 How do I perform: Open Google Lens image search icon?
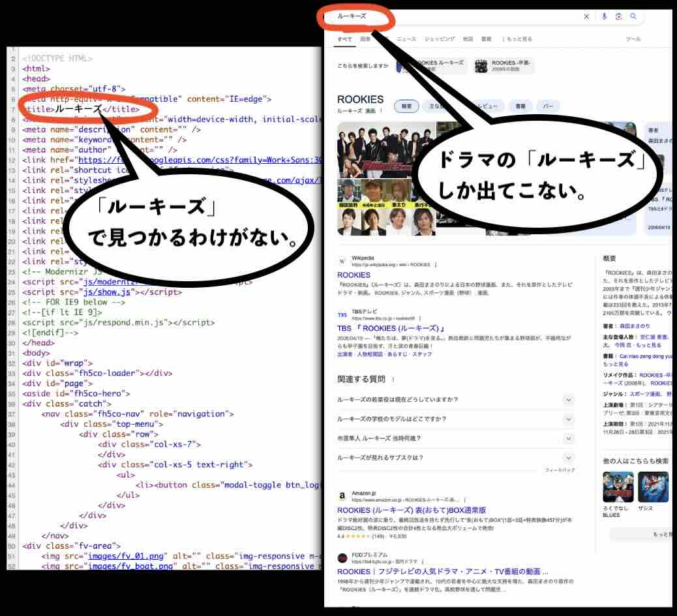click(x=619, y=16)
